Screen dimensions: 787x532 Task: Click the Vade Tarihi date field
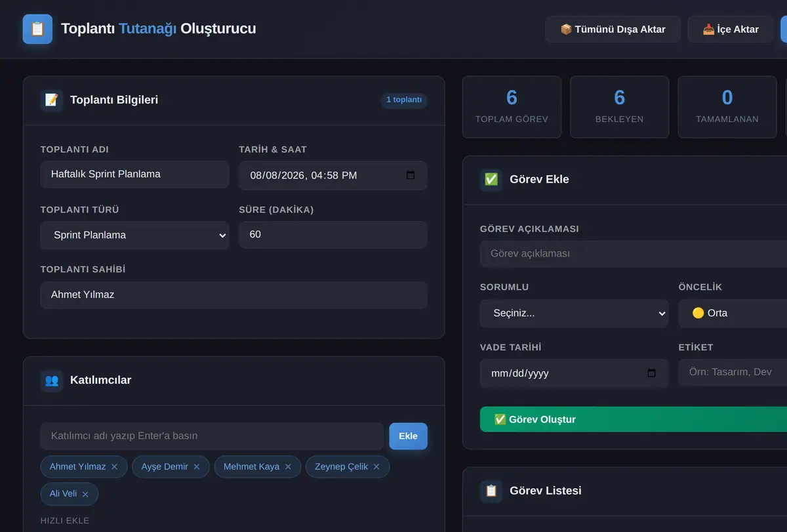pyautogui.click(x=575, y=373)
